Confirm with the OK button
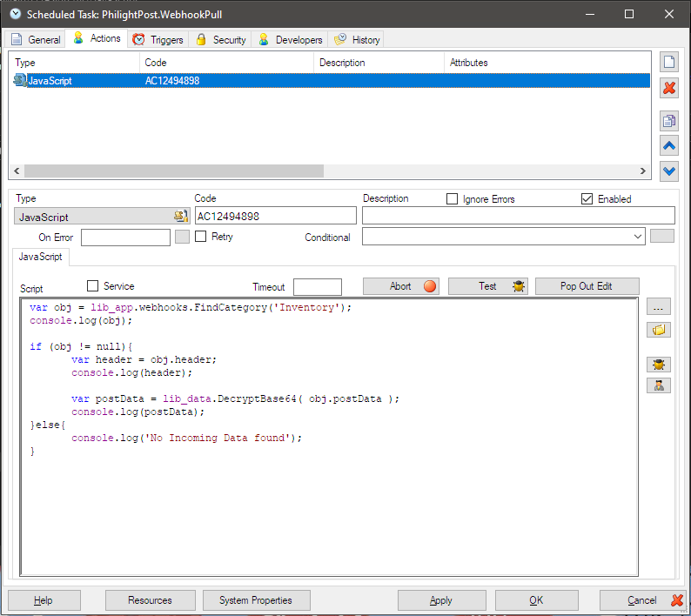This screenshot has width=691, height=616. click(537, 600)
